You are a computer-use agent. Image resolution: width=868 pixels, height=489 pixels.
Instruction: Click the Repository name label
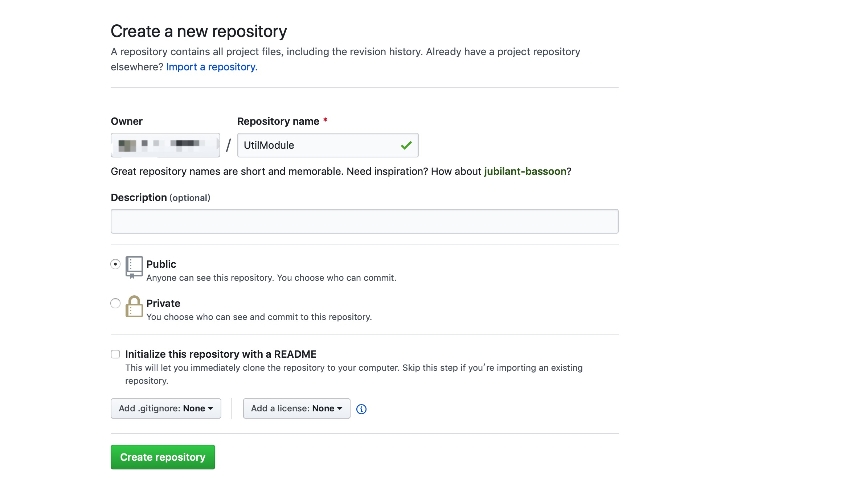278,121
